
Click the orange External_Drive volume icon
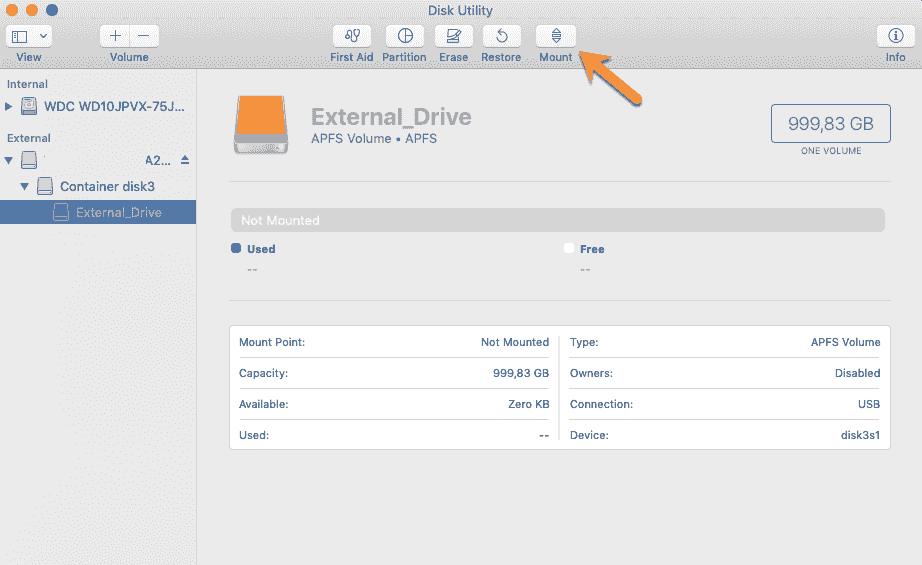pos(261,125)
